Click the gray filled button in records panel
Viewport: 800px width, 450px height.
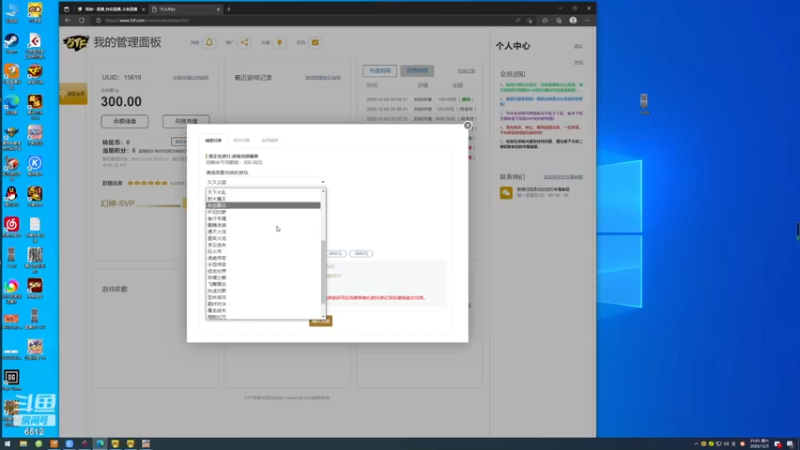pos(417,71)
